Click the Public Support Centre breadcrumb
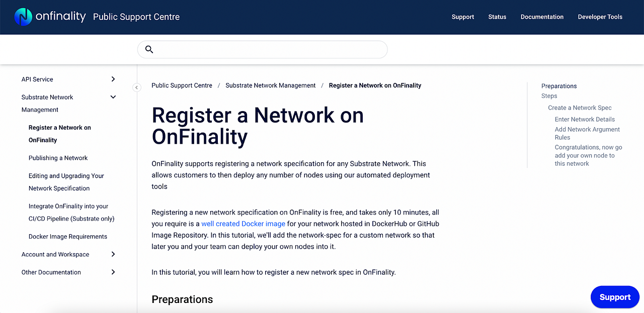The width and height of the screenshot is (644, 313). pos(182,85)
